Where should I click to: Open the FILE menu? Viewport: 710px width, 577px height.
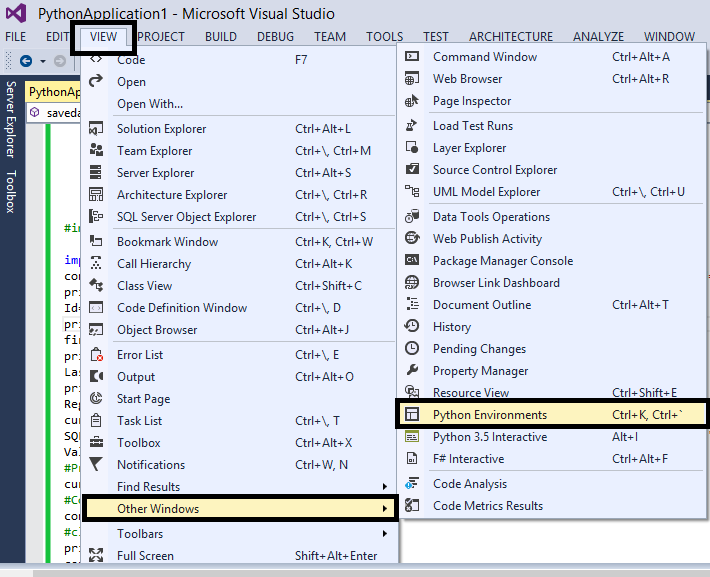[x=15, y=37]
